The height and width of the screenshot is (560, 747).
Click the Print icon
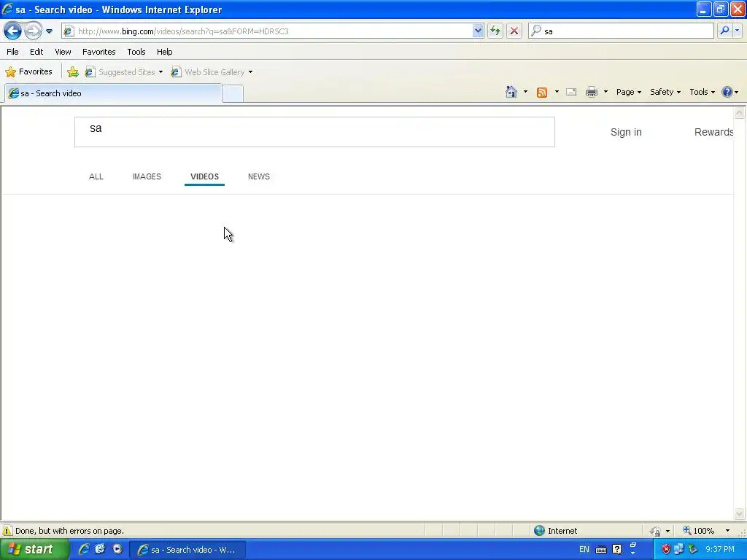(592, 92)
